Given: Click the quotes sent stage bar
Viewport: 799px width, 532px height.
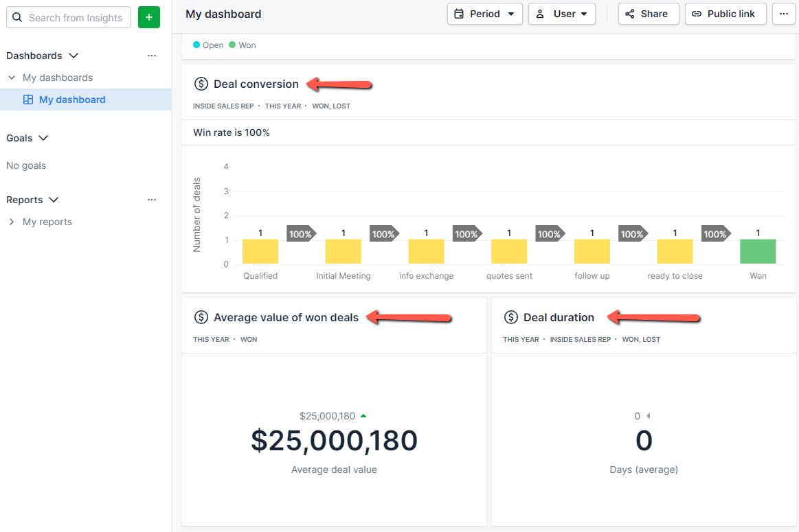Looking at the screenshot, I should coord(509,251).
